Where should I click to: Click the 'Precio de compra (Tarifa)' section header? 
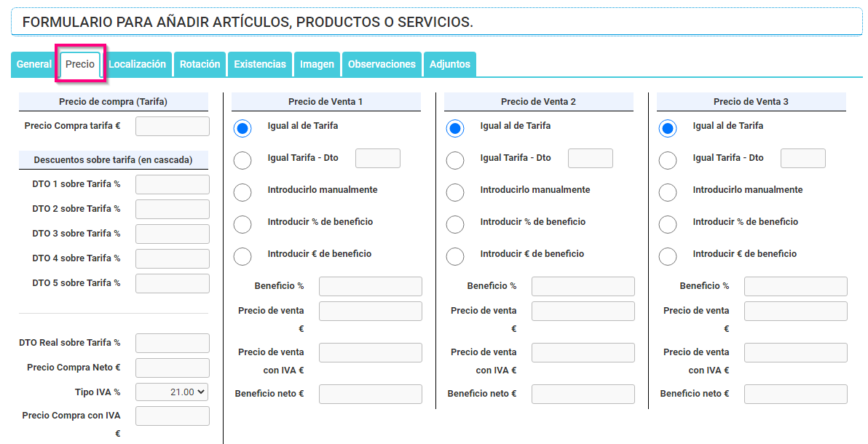pyautogui.click(x=114, y=102)
